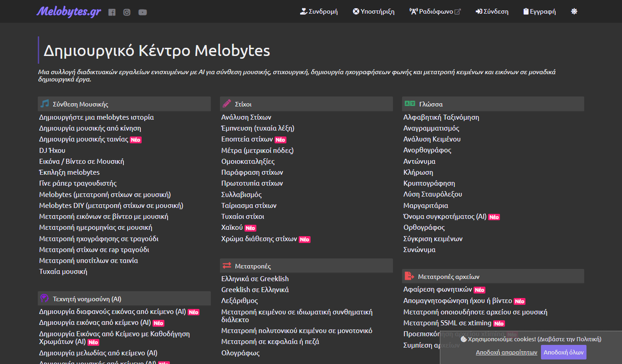Open the Melobytes Facebook page icon
Screen dimensions: 622x364
pos(112,12)
